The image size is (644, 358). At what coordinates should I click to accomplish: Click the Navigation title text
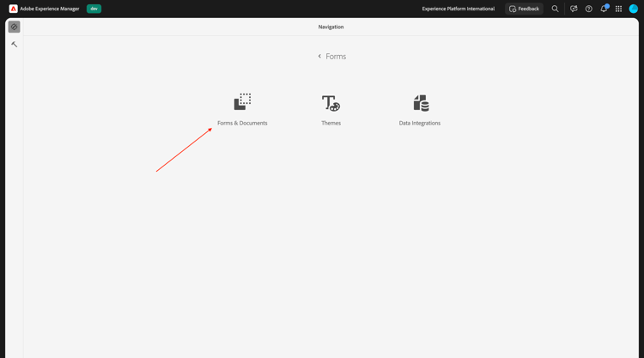coord(331,27)
